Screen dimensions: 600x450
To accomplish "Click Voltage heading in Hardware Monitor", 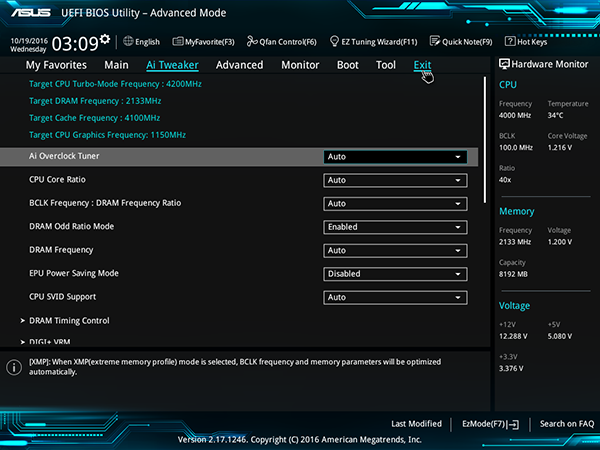I will 514,306.
